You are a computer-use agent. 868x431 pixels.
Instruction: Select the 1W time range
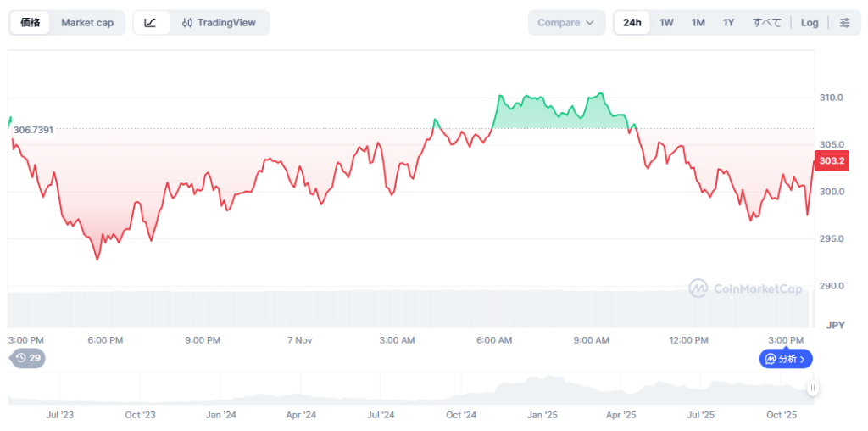667,23
